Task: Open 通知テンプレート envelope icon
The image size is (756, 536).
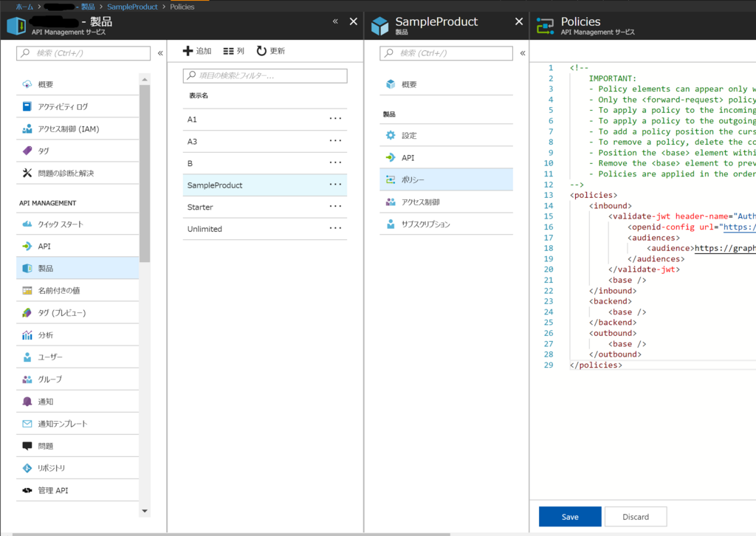Action: (27, 424)
